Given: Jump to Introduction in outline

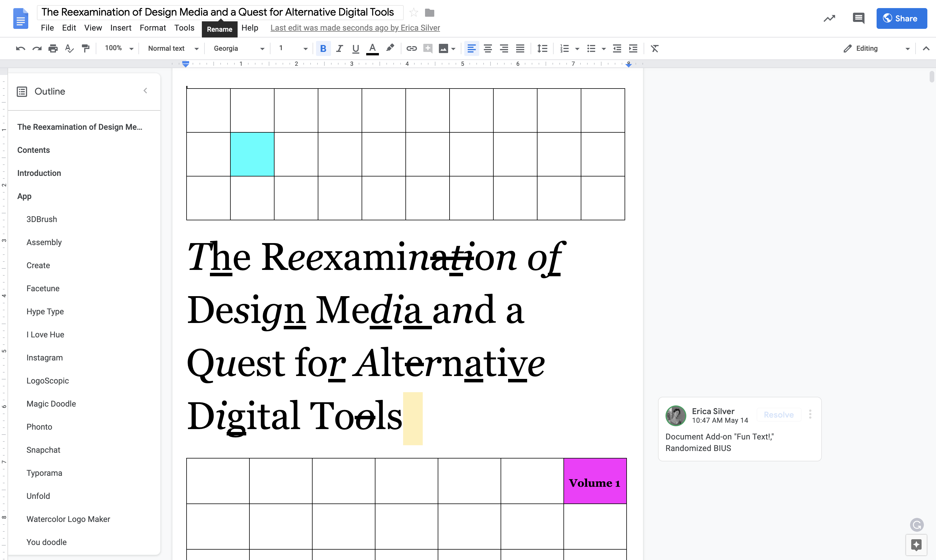Looking at the screenshot, I should (x=39, y=173).
